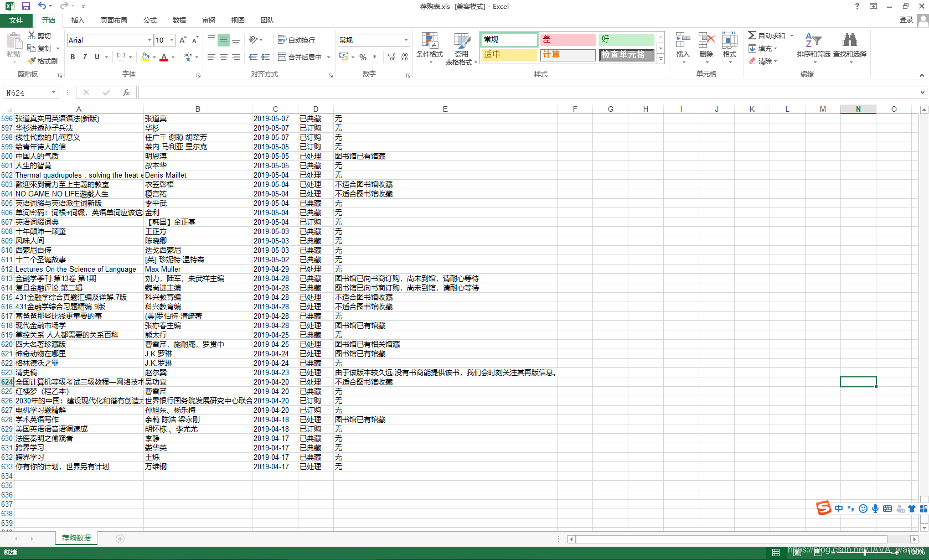Click the formula bar input field
Viewport: 929px width, 560px height.
[529, 92]
